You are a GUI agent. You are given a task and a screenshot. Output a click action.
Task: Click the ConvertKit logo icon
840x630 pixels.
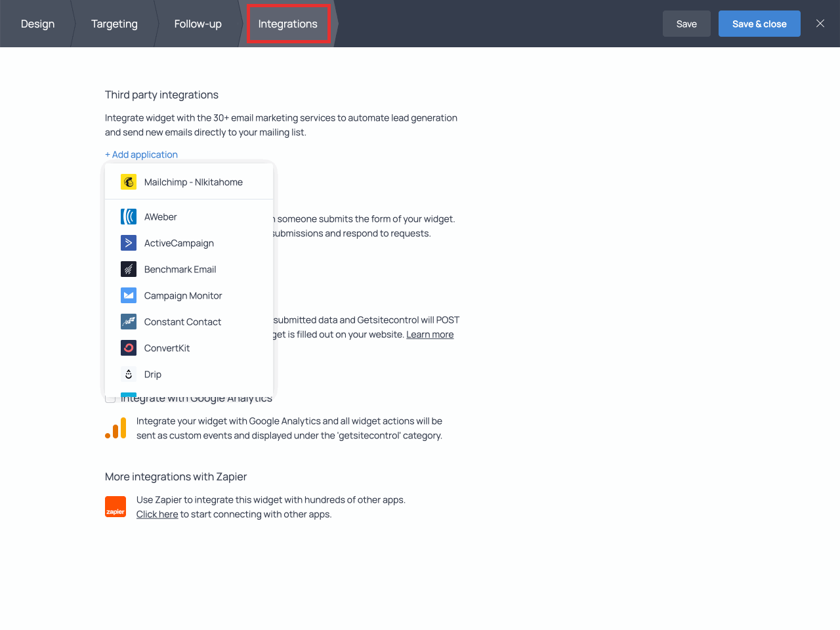tap(129, 348)
